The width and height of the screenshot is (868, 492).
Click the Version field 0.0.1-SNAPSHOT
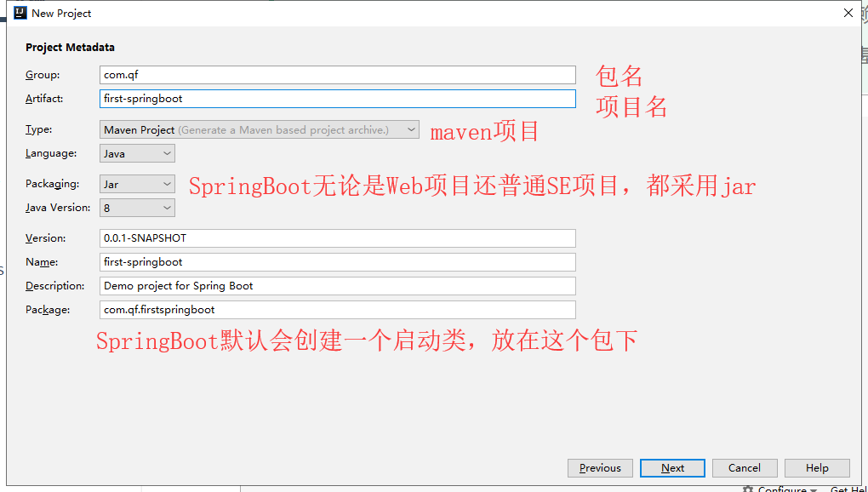coord(338,238)
